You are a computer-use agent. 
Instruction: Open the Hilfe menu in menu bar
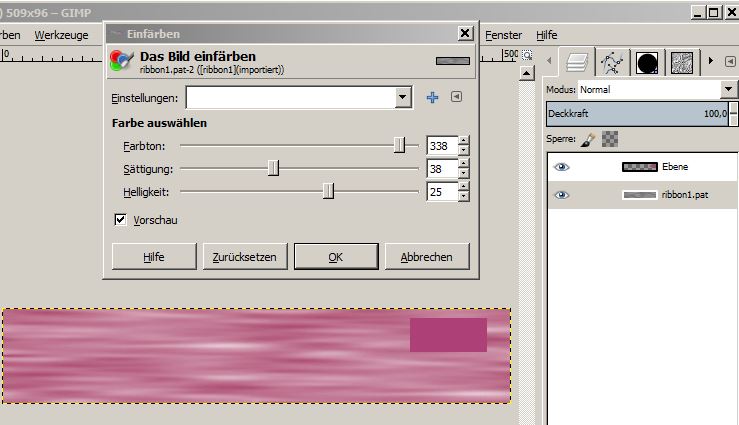[547, 35]
